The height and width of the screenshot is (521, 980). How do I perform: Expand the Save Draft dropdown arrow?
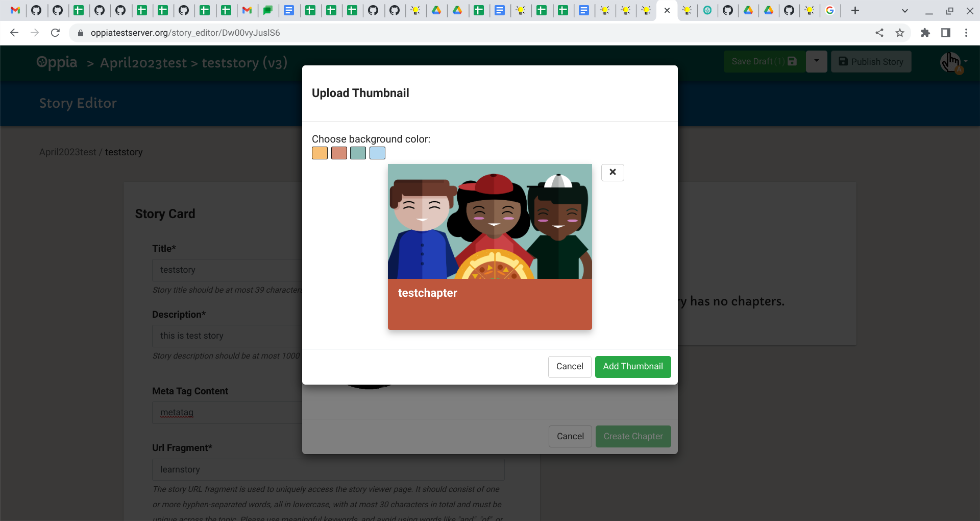click(x=817, y=61)
